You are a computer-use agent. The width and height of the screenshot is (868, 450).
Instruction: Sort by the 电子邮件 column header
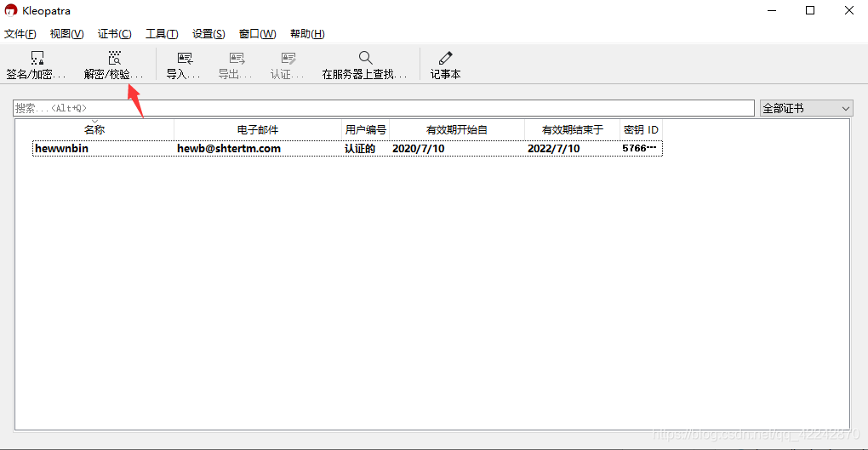click(258, 129)
